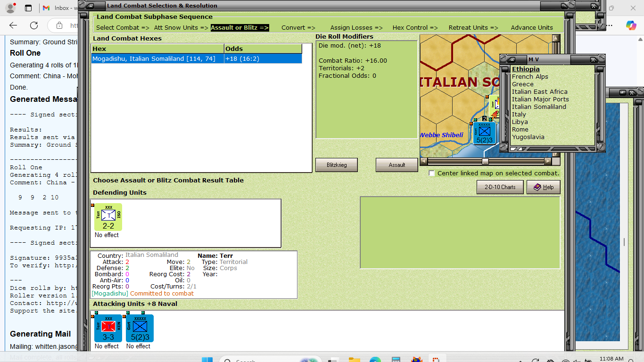Screen dimensions: 644x362
Task: Open the 2-D-10 Charts
Action: pyautogui.click(x=500, y=187)
